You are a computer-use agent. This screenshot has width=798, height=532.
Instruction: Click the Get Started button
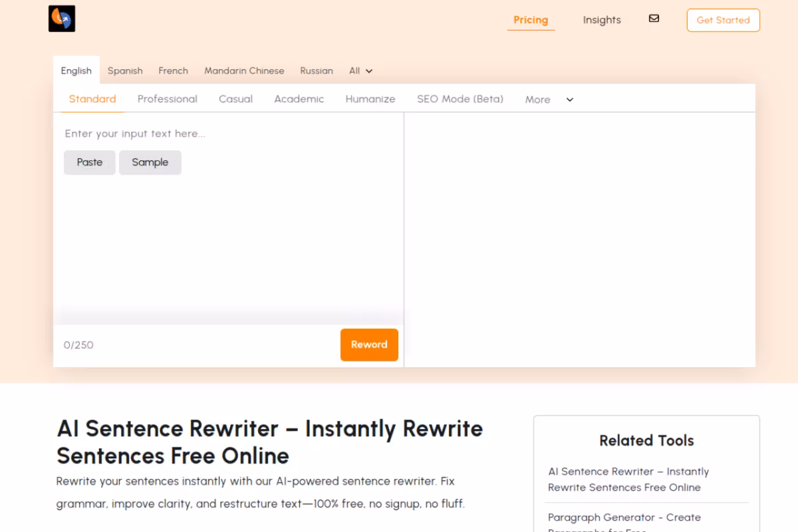click(723, 20)
